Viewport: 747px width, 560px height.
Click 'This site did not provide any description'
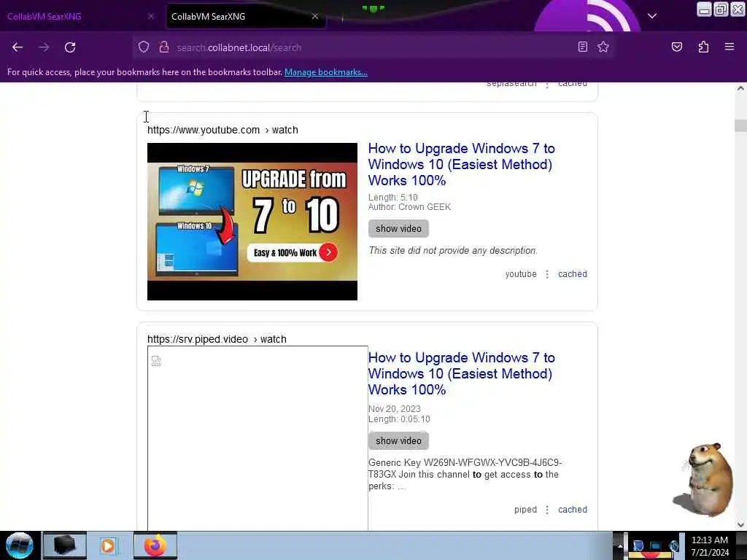453,251
